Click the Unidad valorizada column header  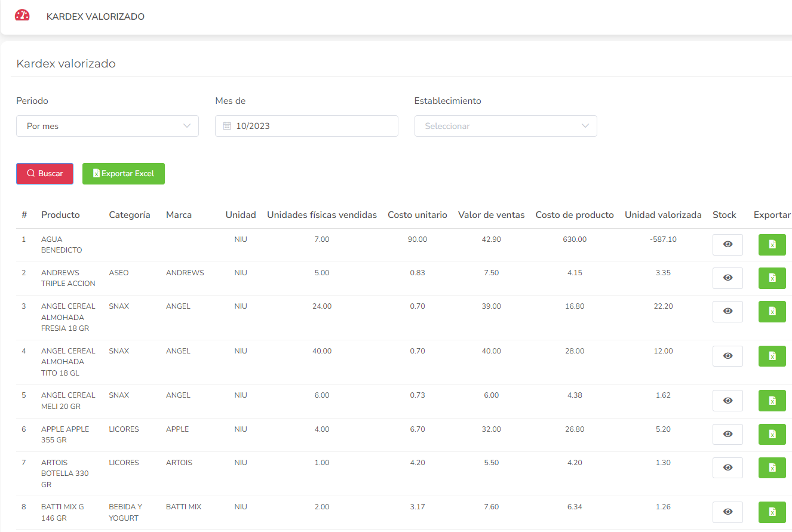point(663,215)
